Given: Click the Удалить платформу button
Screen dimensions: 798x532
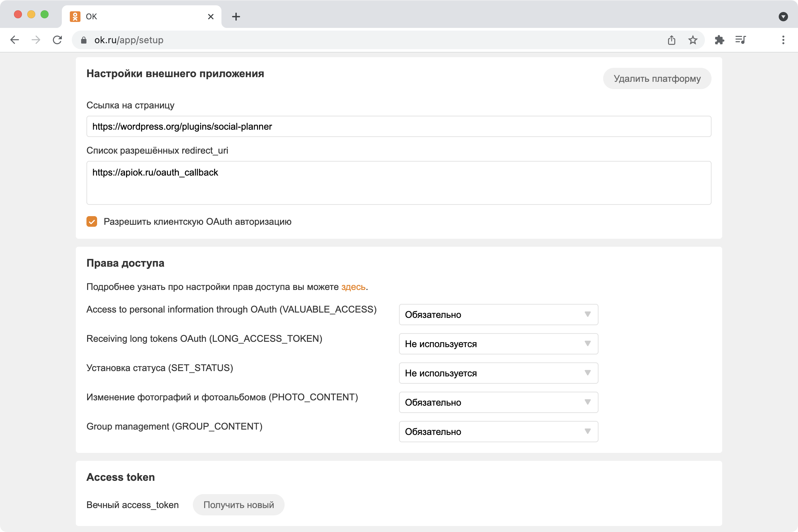Looking at the screenshot, I should click(x=657, y=78).
